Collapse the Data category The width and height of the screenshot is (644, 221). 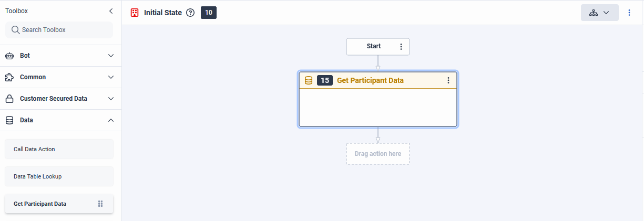(110, 120)
